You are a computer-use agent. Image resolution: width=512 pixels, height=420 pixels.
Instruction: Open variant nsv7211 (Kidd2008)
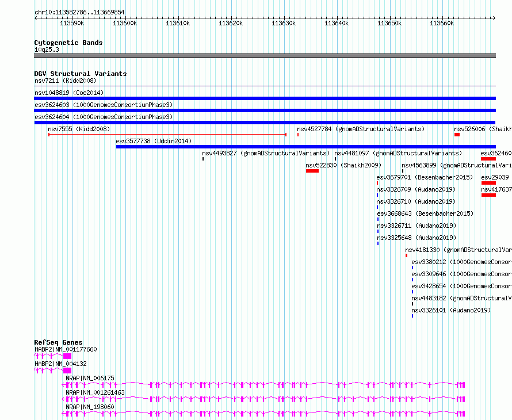(x=66, y=81)
